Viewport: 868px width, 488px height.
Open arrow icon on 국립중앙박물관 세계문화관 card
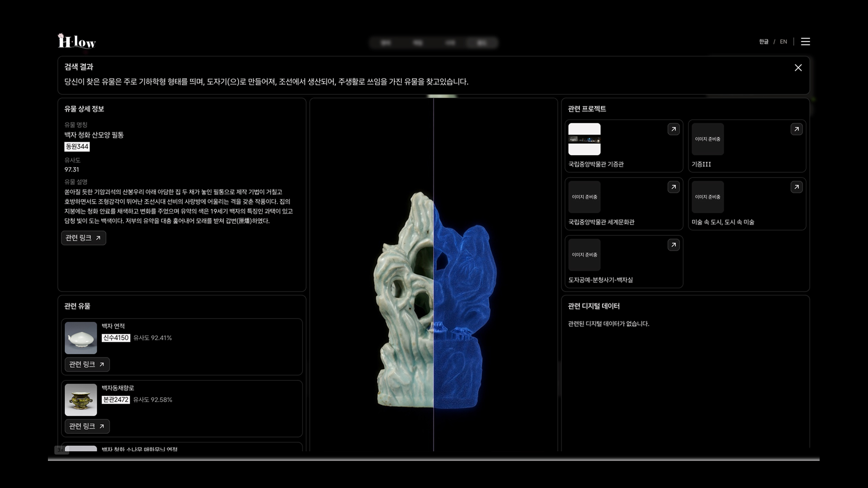pos(673,187)
